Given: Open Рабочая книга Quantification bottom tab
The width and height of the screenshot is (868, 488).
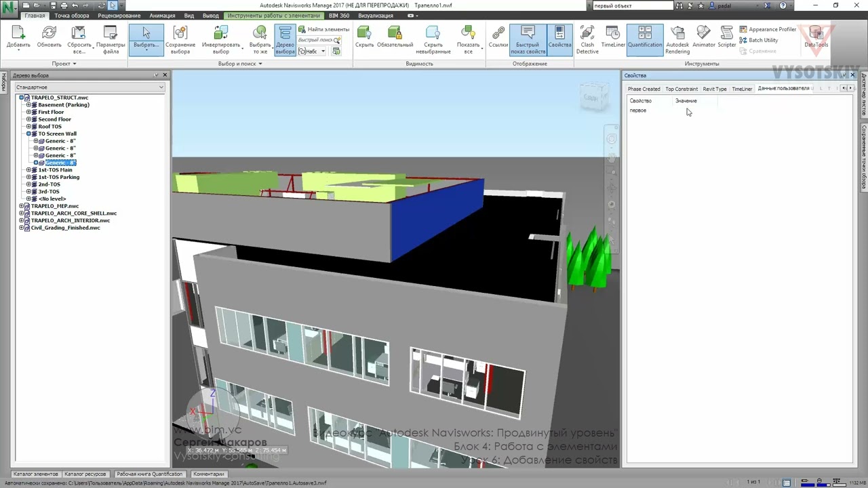Looking at the screenshot, I should click(x=149, y=474).
